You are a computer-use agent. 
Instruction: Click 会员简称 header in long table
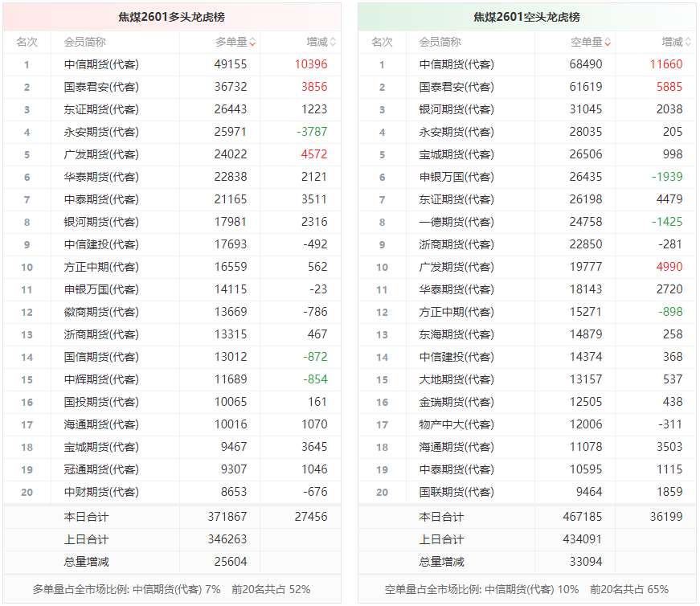pyautogui.click(x=85, y=43)
